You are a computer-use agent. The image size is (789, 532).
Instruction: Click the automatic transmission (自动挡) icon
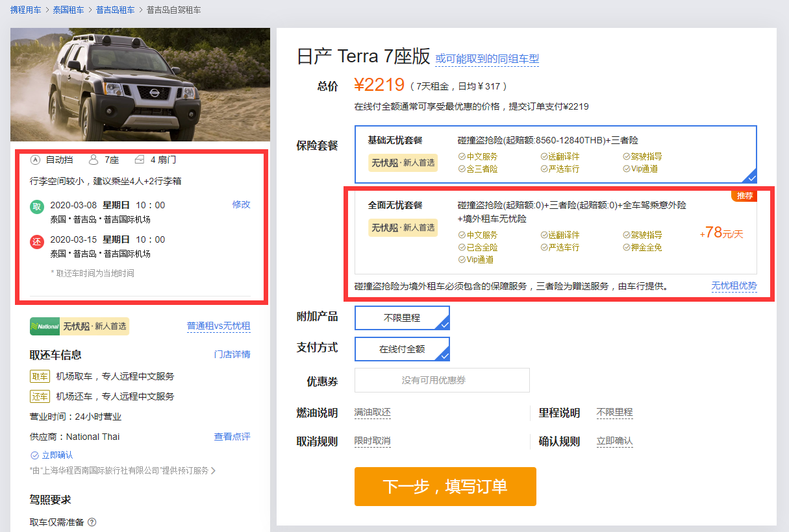coord(36,160)
